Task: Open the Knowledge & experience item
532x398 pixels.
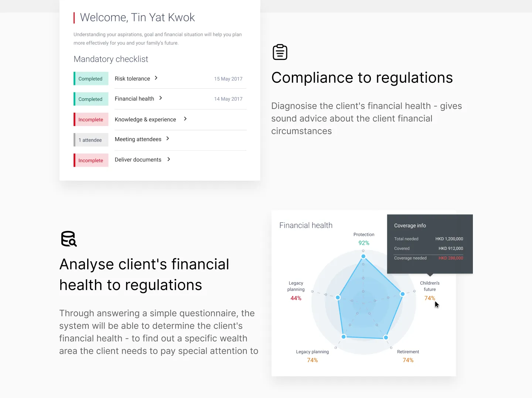Action: point(145,119)
